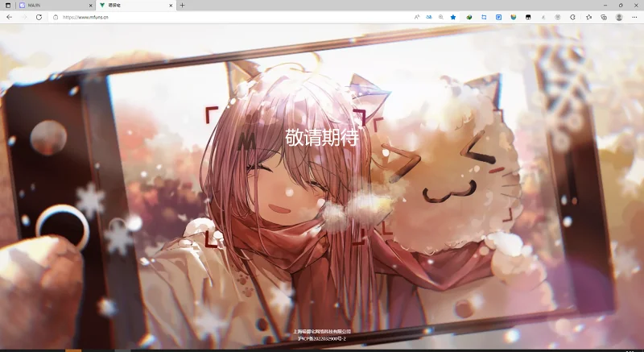Open the Collections icon
Image resolution: width=644 pixels, height=352 pixels.
coord(603,17)
